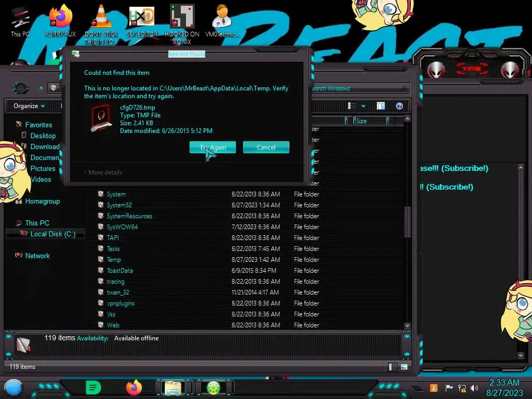The width and height of the screenshot is (532, 399).
Task: Launch the Firefox shortcut labeled FURRY FUX
Action: (x=61, y=21)
